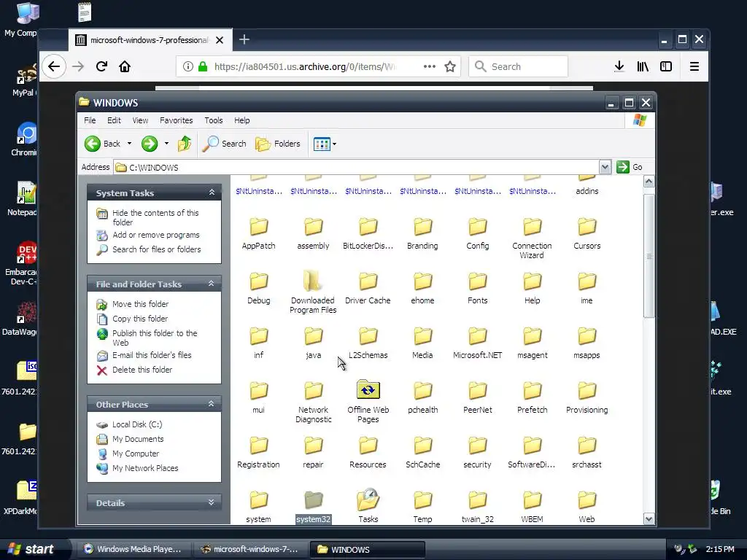Open a new browser tab
This screenshot has width=747, height=560.
(x=244, y=39)
